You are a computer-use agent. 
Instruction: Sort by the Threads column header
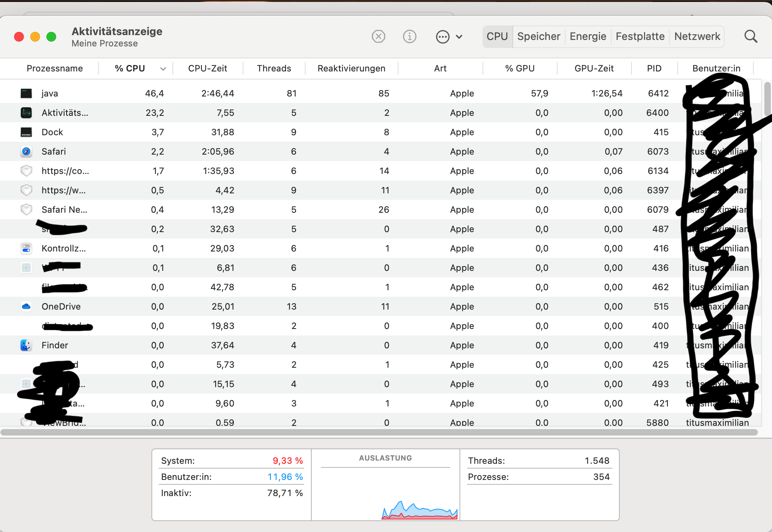tap(274, 69)
